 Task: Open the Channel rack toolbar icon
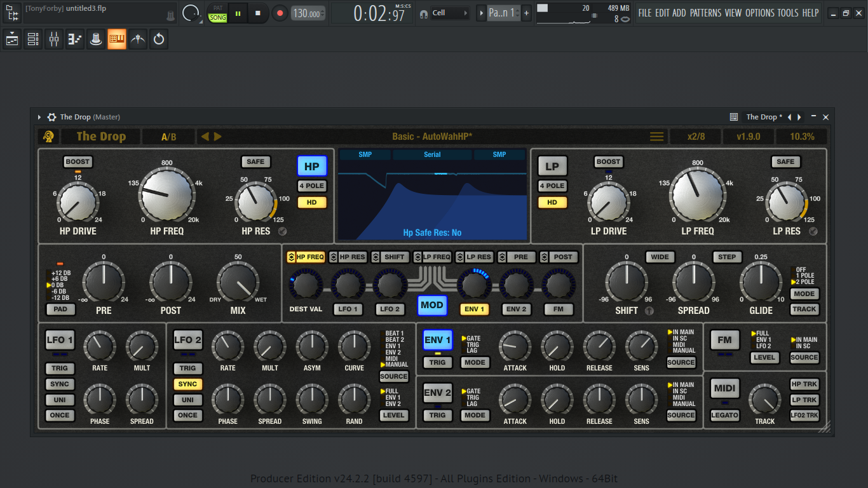point(33,39)
